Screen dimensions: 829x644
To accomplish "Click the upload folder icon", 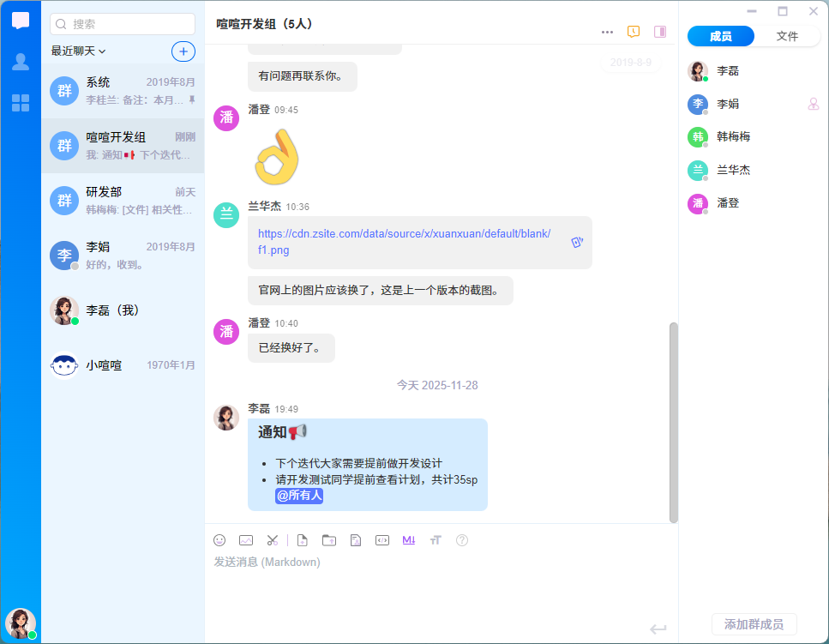I will pyautogui.click(x=328, y=540).
